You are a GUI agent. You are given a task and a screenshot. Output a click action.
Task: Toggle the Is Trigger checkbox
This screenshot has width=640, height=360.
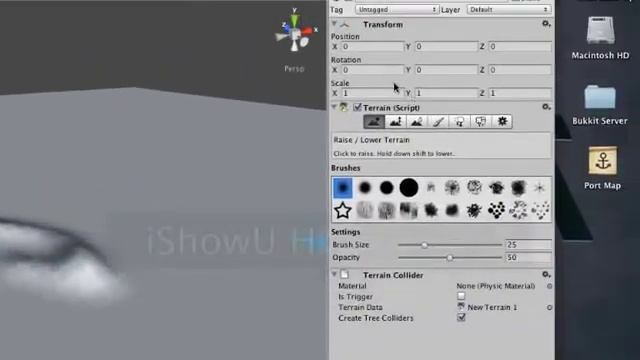point(461,296)
